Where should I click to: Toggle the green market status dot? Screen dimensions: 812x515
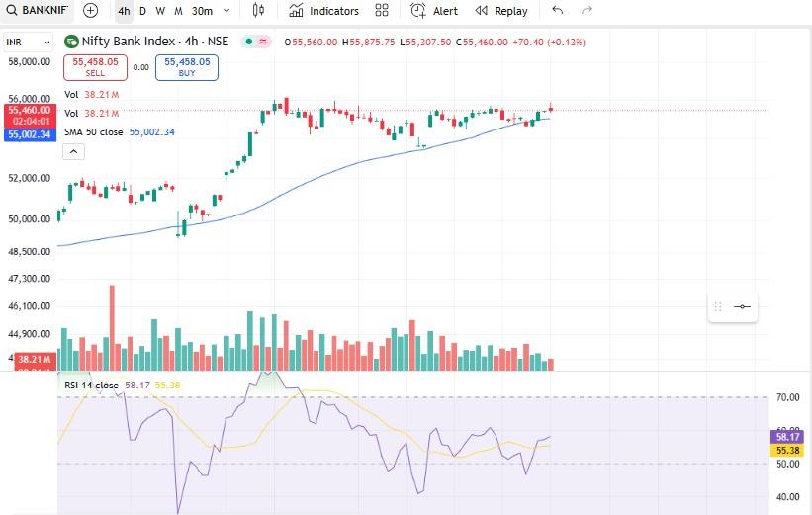249,42
